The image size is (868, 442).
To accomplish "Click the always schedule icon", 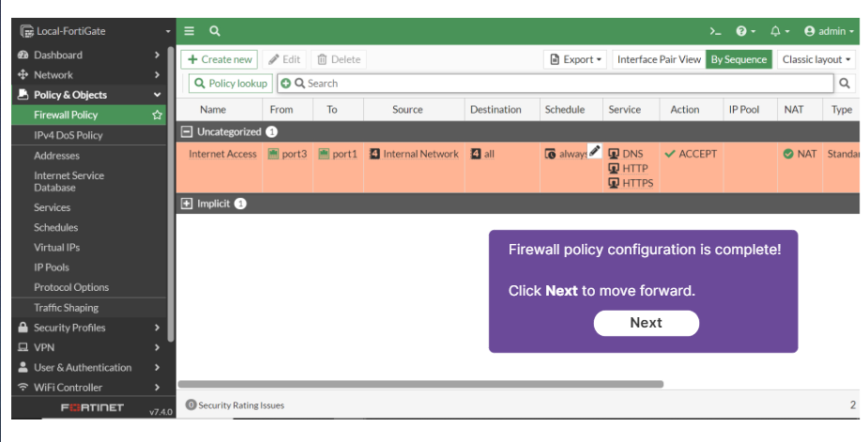I will [550, 154].
